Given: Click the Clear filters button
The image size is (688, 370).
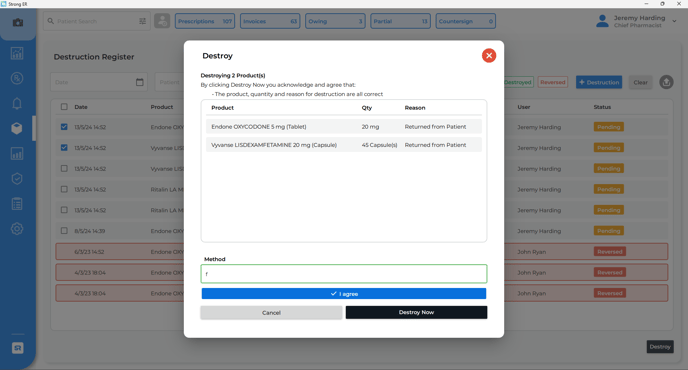Looking at the screenshot, I should coord(640,82).
